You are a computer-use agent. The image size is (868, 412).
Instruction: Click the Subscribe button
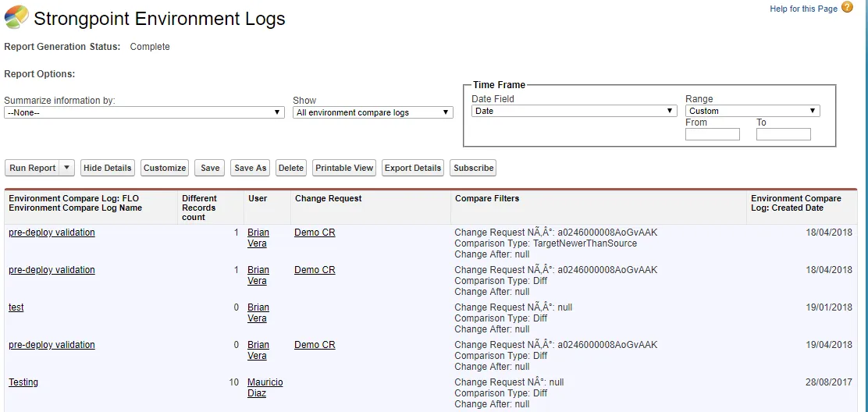[473, 168]
